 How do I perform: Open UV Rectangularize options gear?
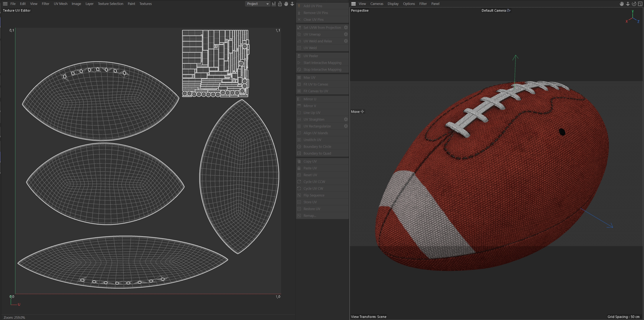346,126
